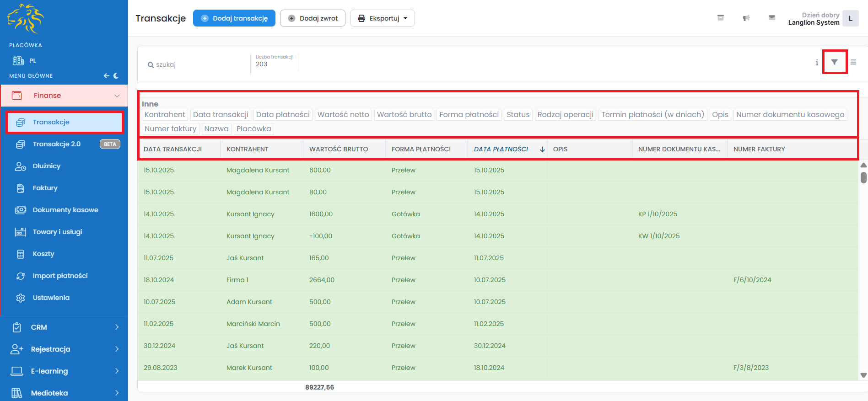The image size is (868, 401).
Task: Open the archive box icon in header
Action: (x=721, y=18)
